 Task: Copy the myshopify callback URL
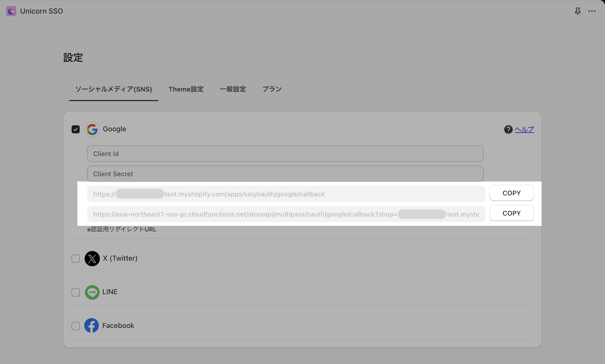coord(511,193)
